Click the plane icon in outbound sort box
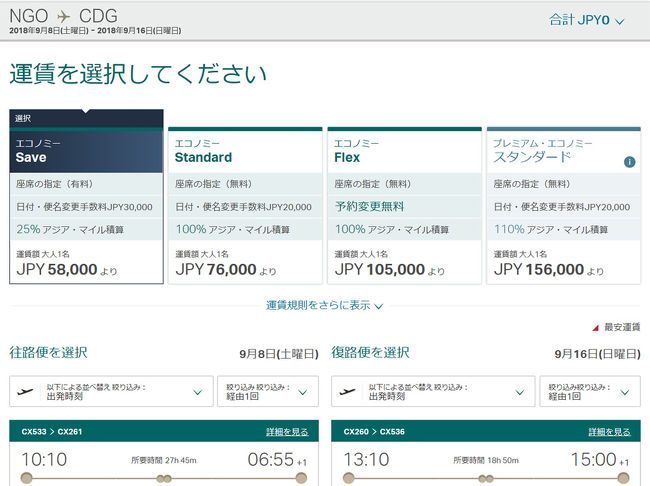This screenshot has height=486, width=650. coord(25,391)
